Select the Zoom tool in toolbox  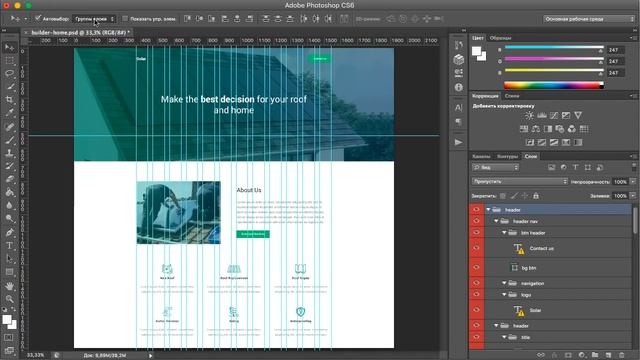click(x=9, y=299)
